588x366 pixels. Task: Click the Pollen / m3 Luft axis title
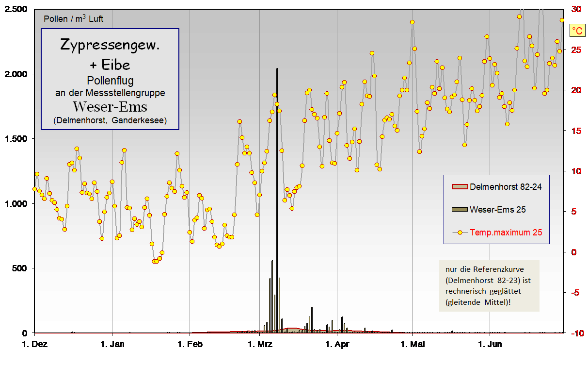click(x=73, y=19)
